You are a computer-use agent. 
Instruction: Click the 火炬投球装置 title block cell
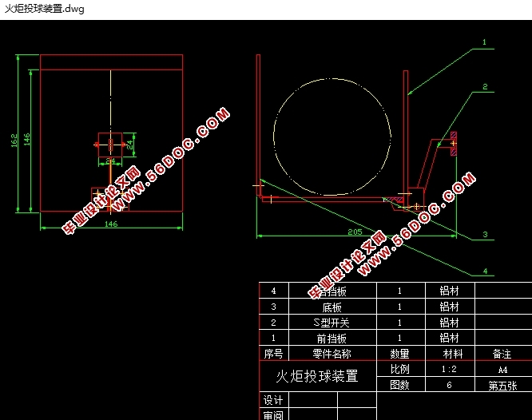click(x=317, y=376)
